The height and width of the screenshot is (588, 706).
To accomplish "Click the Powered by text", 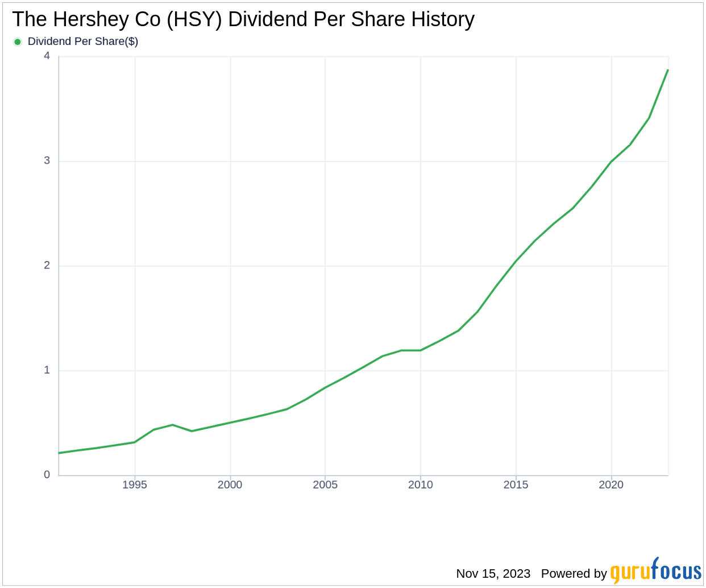I will pos(574,574).
